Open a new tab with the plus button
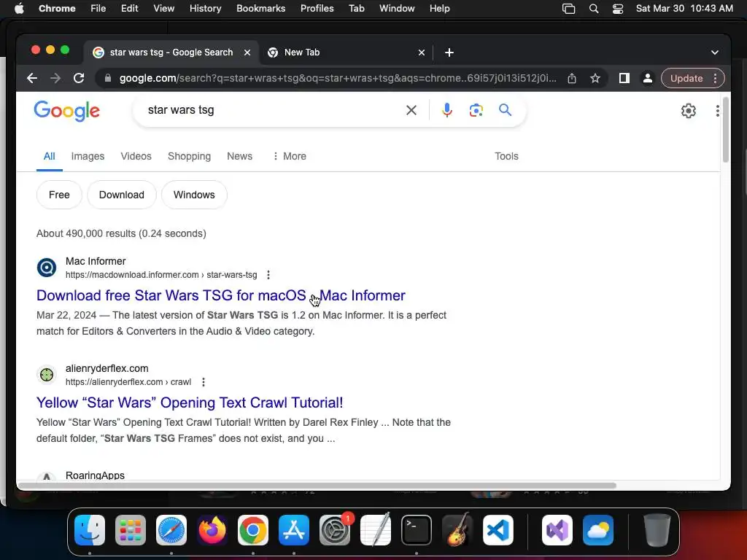This screenshot has height=560, width=747. click(449, 52)
